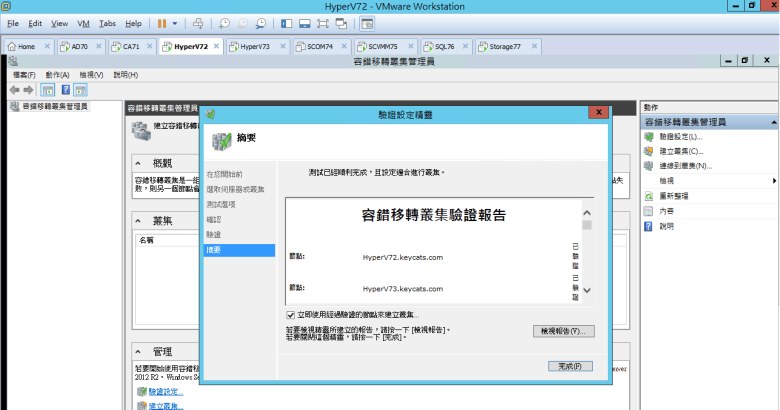The width and height of the screenshot is (780, 410).
Task: Click the back arrow in MMC toolbar
Action: click(x=14, y=90)
